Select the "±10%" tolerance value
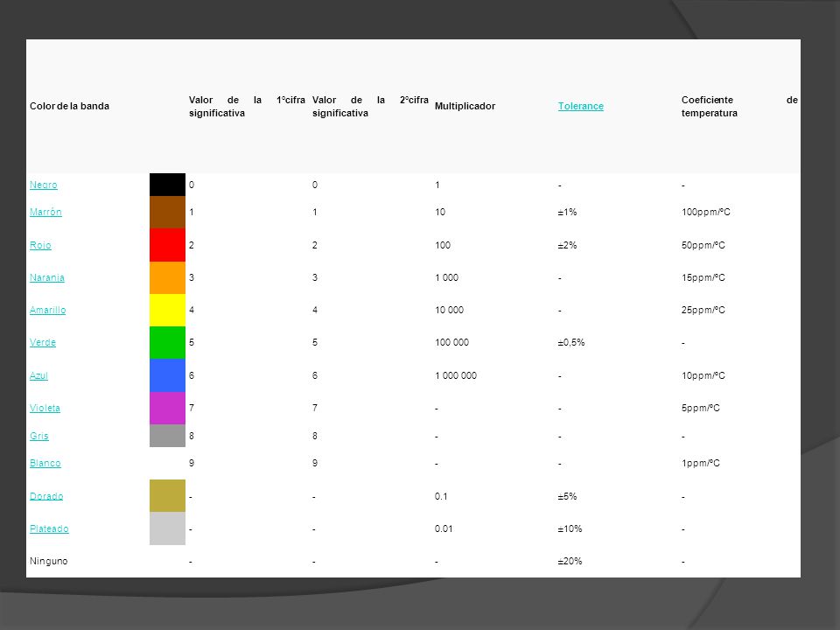840x630 pixels. (570, 528)
